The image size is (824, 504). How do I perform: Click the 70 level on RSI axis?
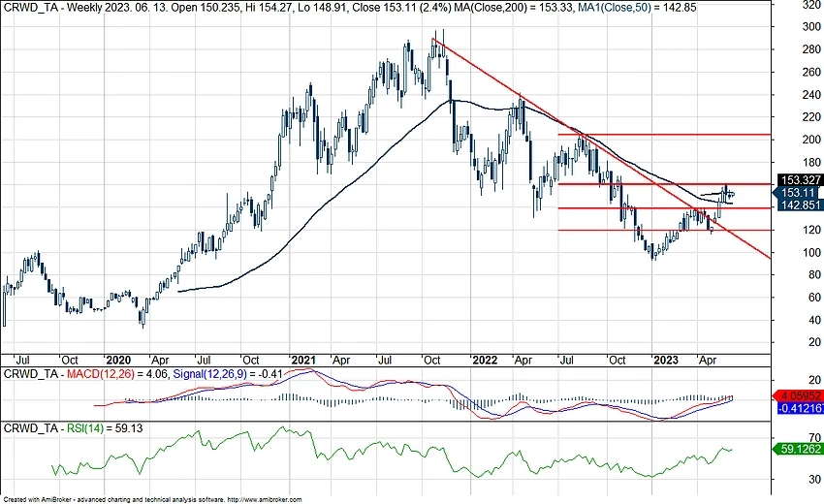point(814,438)
